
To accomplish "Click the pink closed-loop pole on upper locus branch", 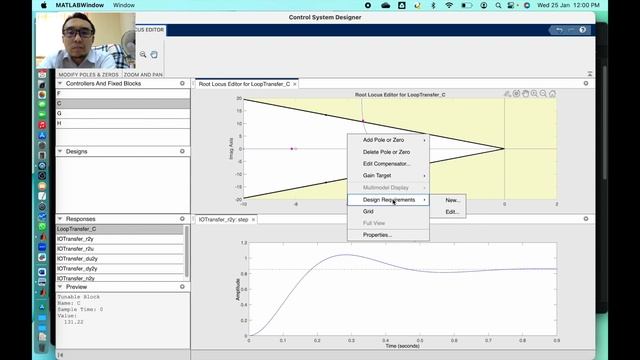I will pyautogui.click(x=363, y=121).
